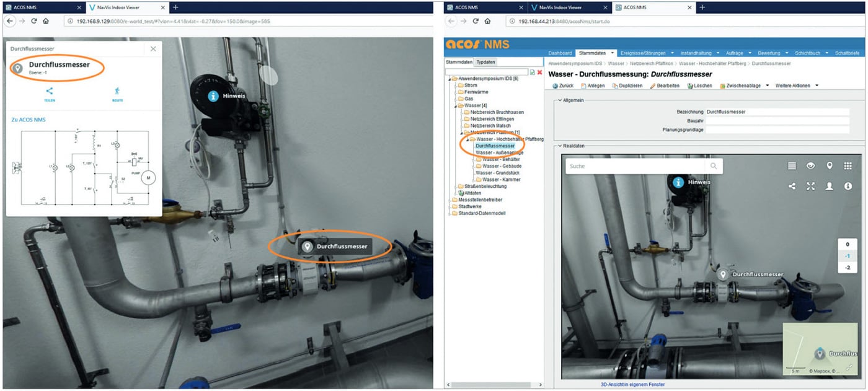Toggle POI visibility with the eye icon
868x391 pixels.
pos(811,165)
